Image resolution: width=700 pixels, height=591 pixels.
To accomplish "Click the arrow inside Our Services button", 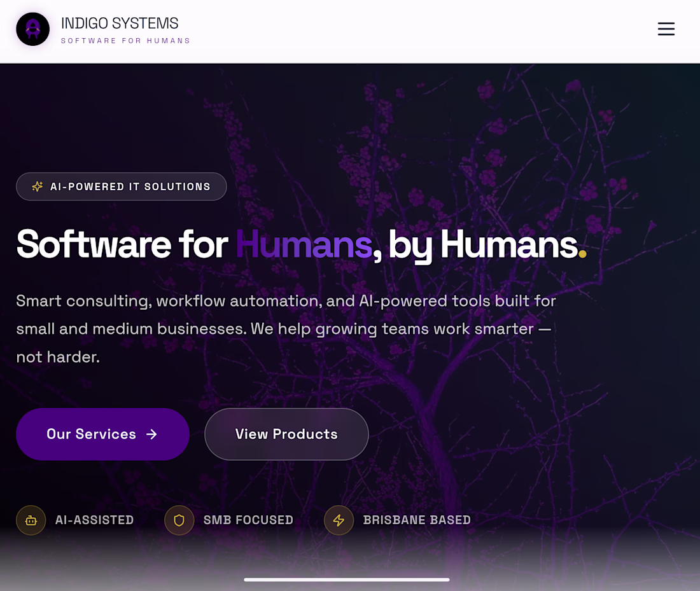I will pyautogui.click(x=152, y=434).
